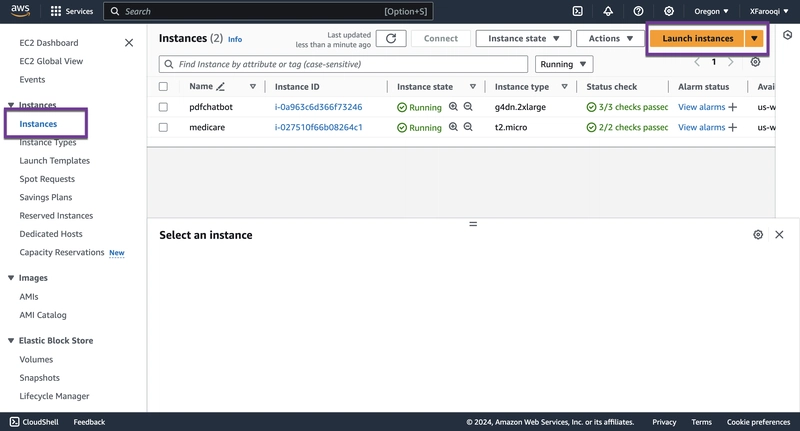Open instance ID i-0a963c6d366f73246

click(318, 107)
